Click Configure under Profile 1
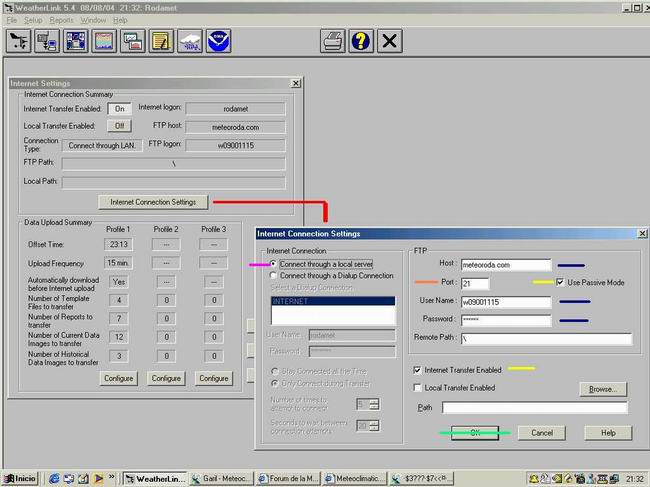This screenshot has width=650, height=487. pyautogui.click(x=119, y=378)
